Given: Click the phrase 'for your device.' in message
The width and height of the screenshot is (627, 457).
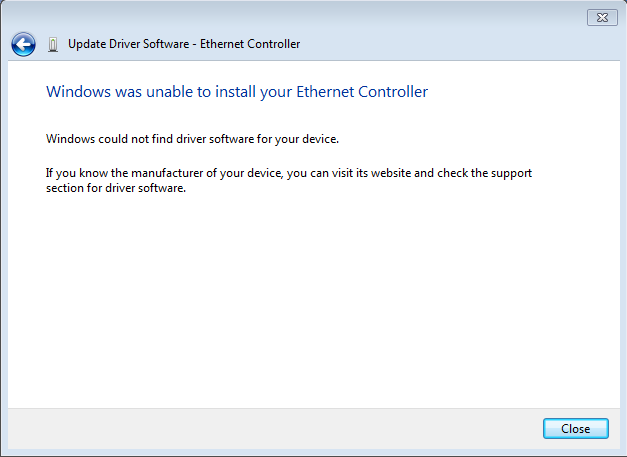Looking at the screenshot, I should click(300, 138).
